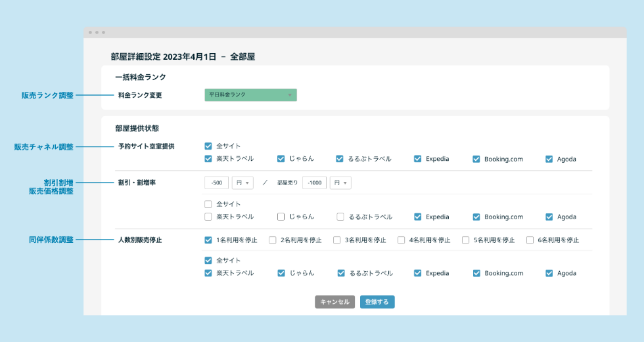
Task: Click the -500 discount amount field
Action: point(216,182)
